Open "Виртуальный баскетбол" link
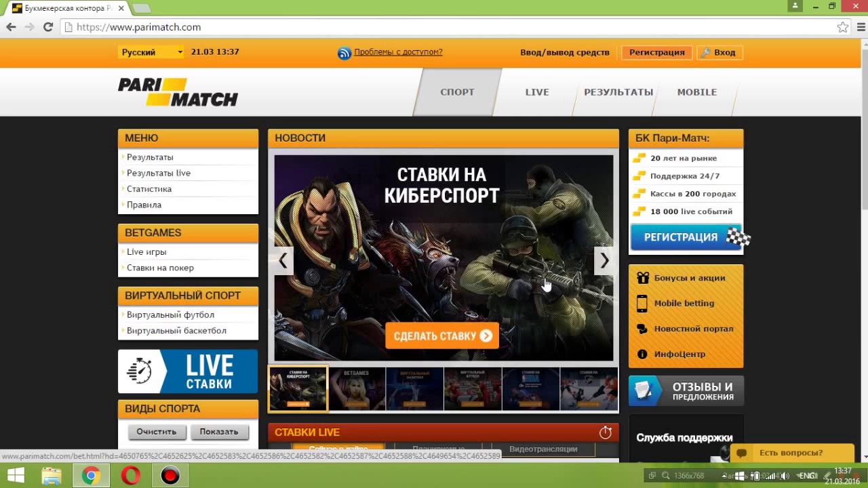The height and width of the screenshot is (488, 868). [176, 331]
